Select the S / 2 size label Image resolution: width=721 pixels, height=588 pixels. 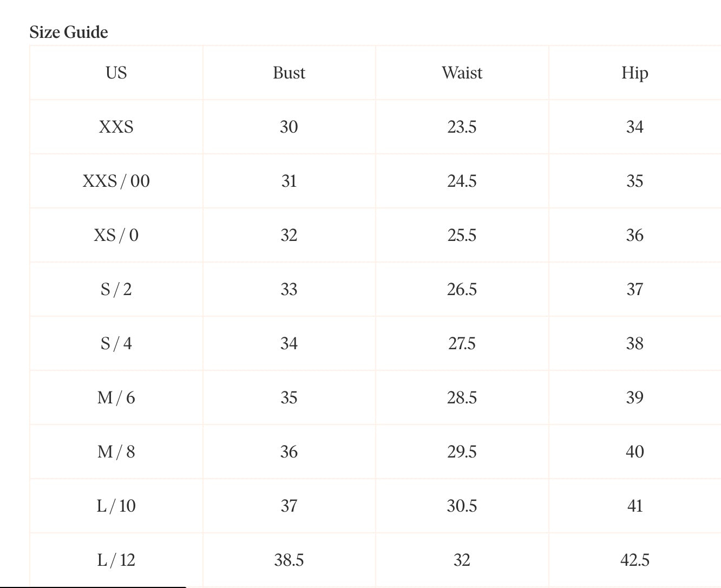click(x=116, y=289)
